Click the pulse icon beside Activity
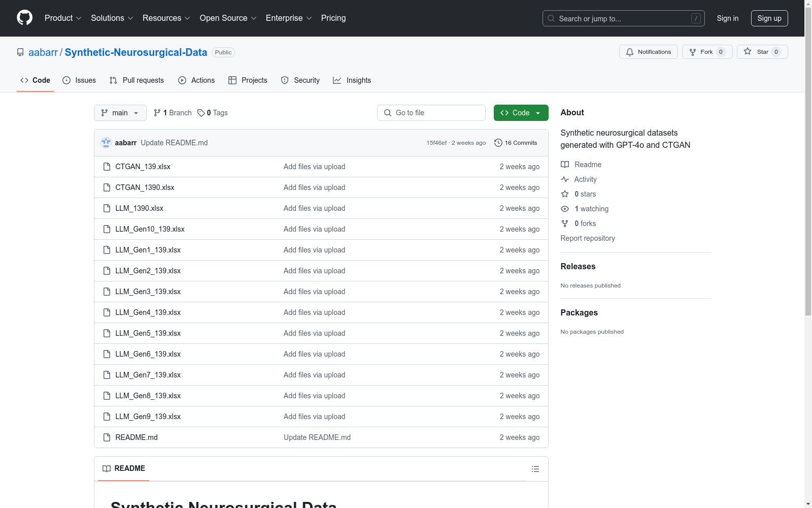 pos(565,179)
